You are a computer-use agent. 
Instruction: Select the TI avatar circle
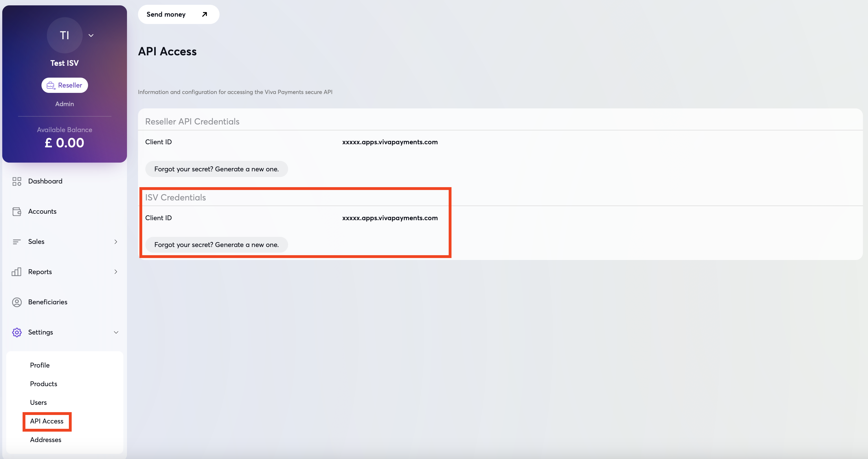pos(64,35)
